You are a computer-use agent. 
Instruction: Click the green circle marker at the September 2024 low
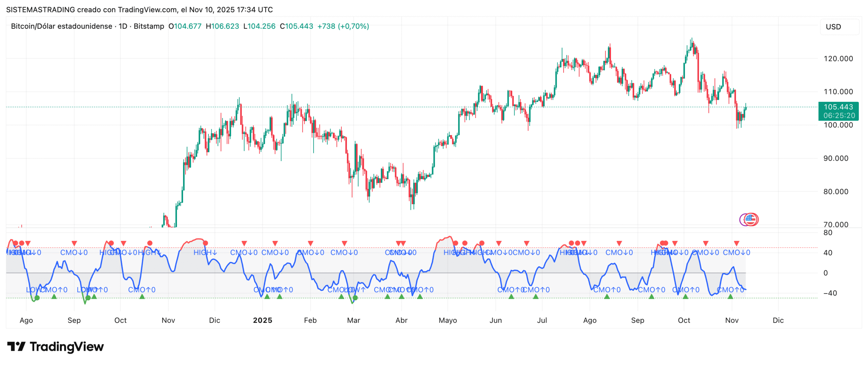pyautogui.click(x=88, y=297)
